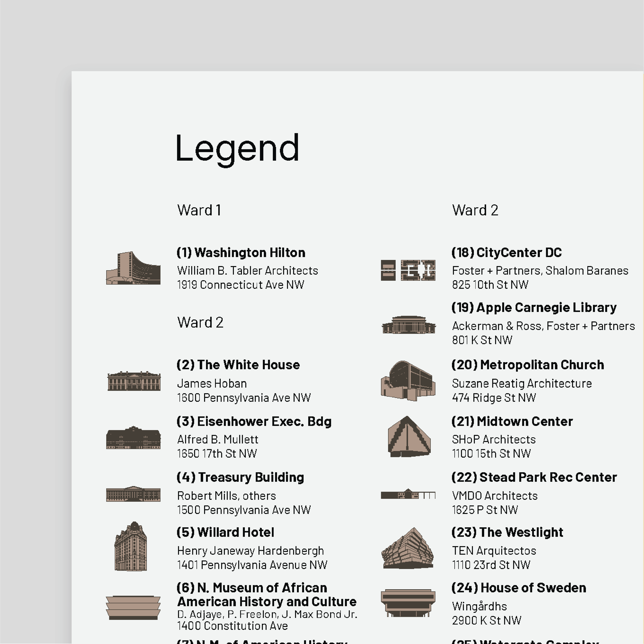Screen dimensions: 644x644
Task: Select the Stead Park Rec Center icon
Action: 408,494
